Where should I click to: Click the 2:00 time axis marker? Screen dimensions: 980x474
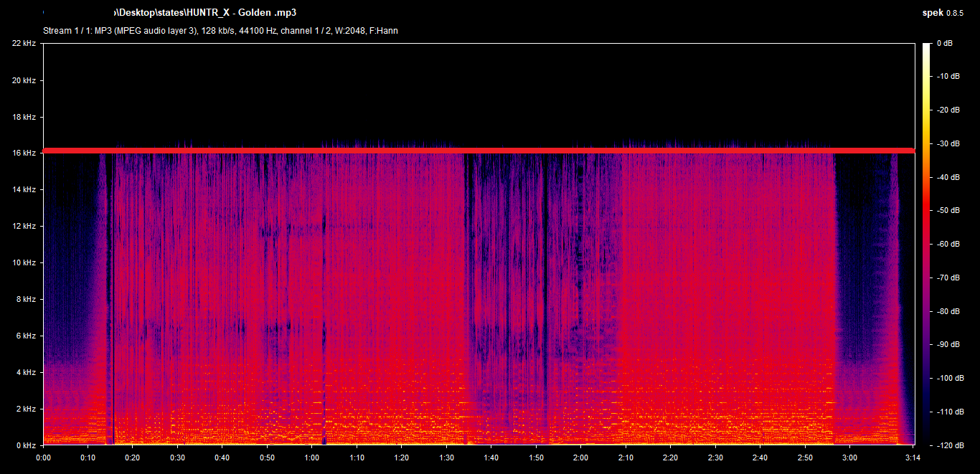click(x=580, y=458)
